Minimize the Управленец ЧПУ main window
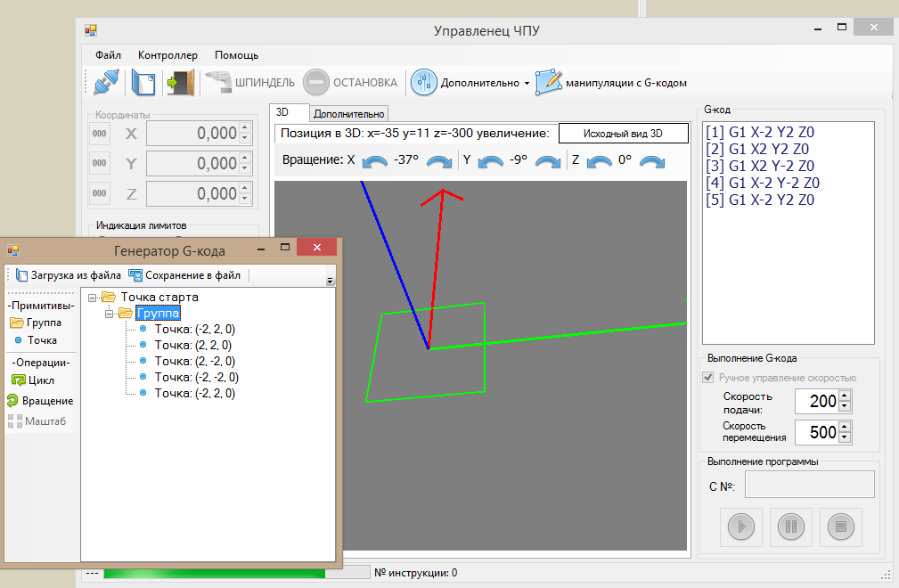Viewport: 899px width, 588px height. pos(818,29)
